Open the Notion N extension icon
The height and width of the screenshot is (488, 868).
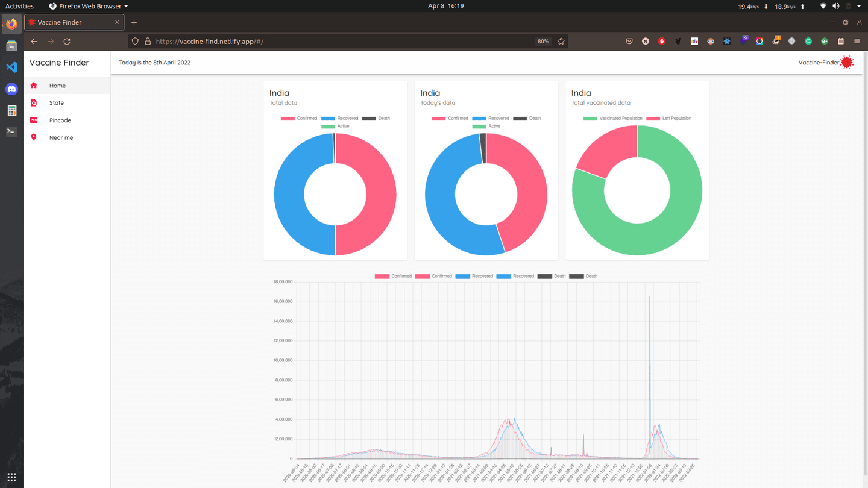click(x=646, y=42)
